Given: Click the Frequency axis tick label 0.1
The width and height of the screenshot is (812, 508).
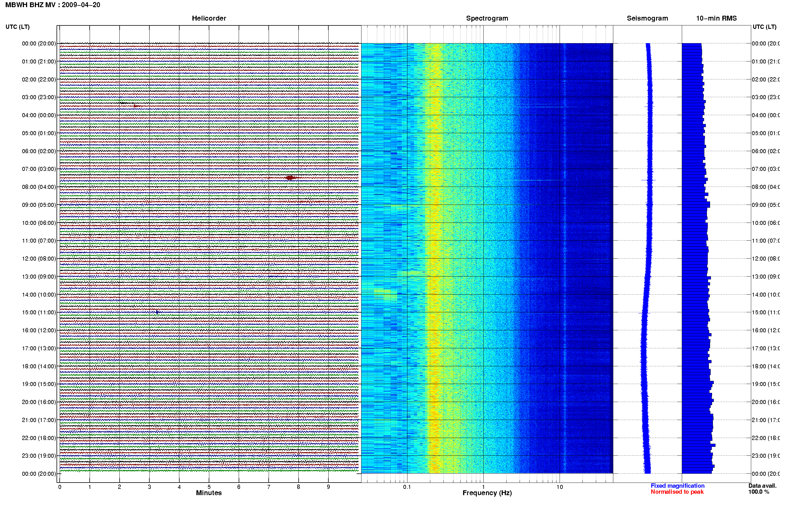Looking at the screenshot, I should [x=407, y=487].
